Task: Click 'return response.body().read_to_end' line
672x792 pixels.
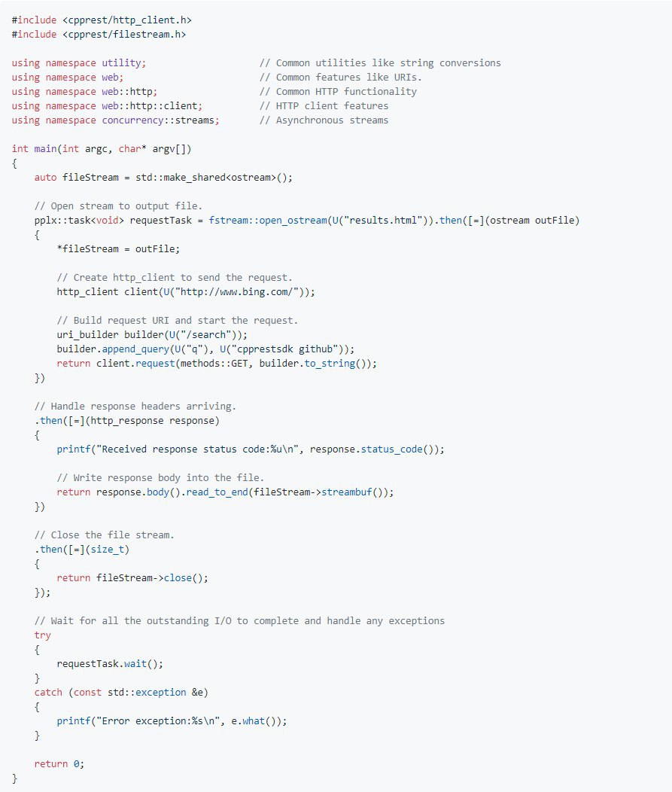Action: (225, 492)
